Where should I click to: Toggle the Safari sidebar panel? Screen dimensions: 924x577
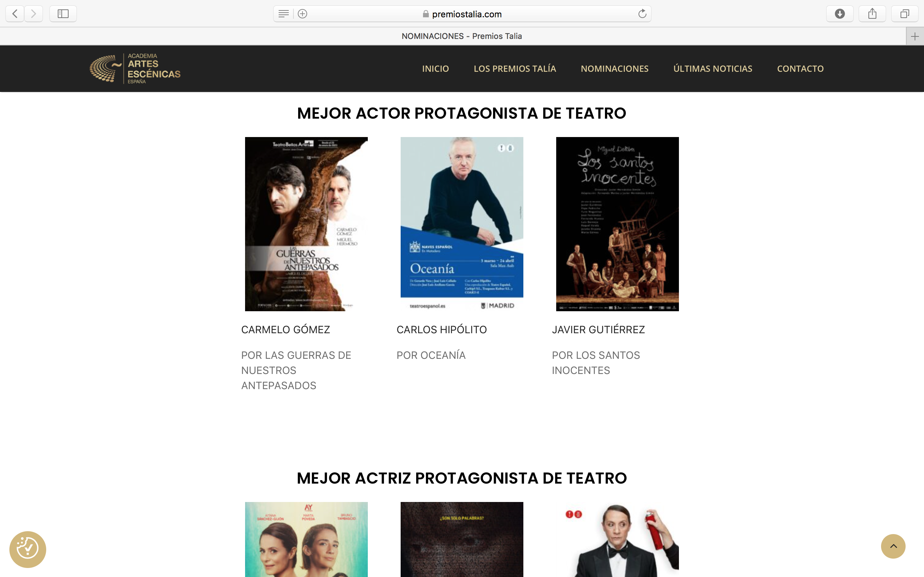pyautogui.click(x=63, y=14)
